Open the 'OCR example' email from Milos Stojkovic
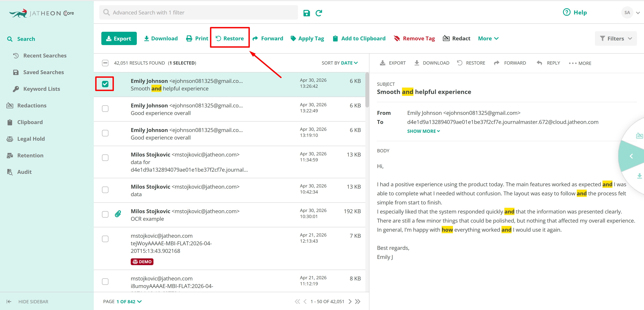The image size is (644, 310). [x=230, y=215]
